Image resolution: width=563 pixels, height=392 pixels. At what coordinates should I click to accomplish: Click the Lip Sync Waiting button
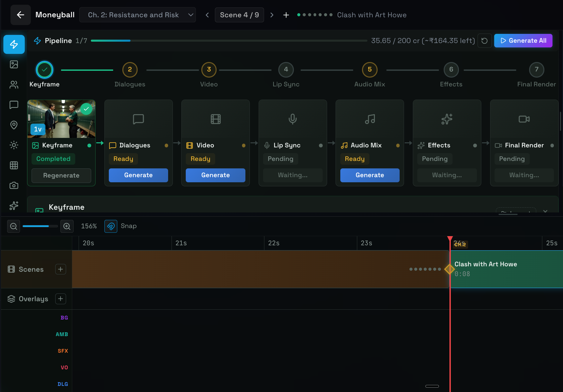point(293,175)
